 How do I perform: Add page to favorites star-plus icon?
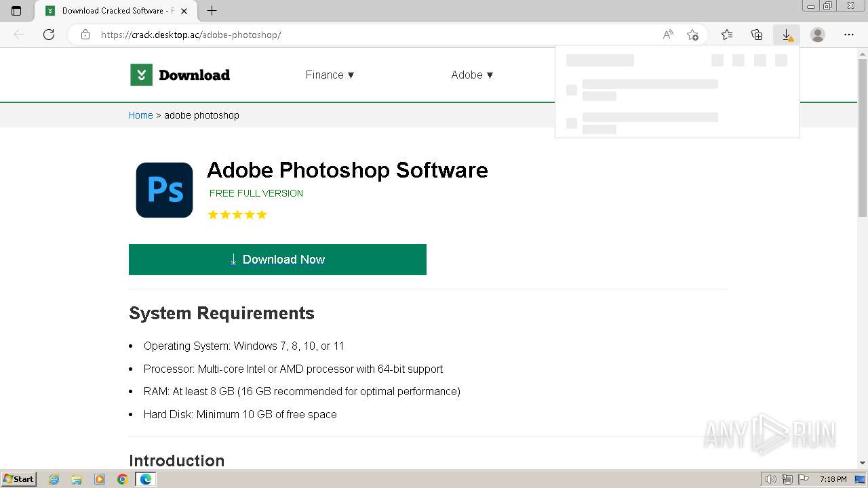692,35
